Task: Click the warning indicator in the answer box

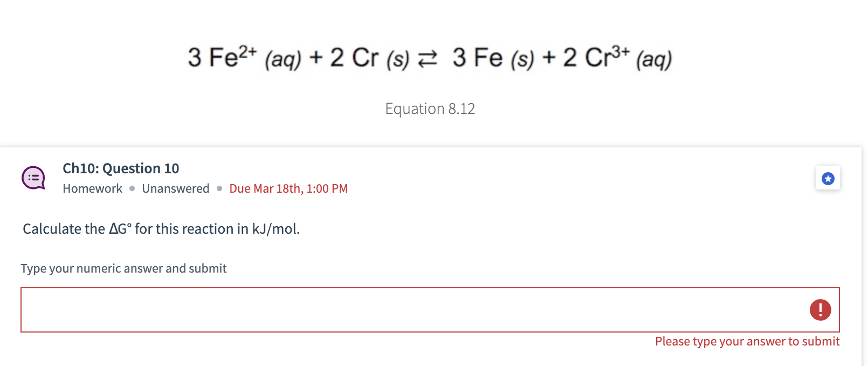Action: pos(820,309)
